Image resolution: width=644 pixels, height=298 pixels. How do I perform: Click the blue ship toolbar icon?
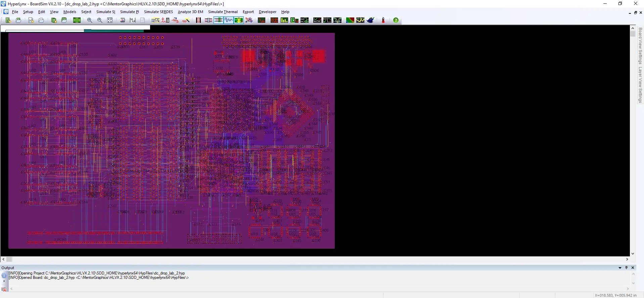[x=370, y=20]
